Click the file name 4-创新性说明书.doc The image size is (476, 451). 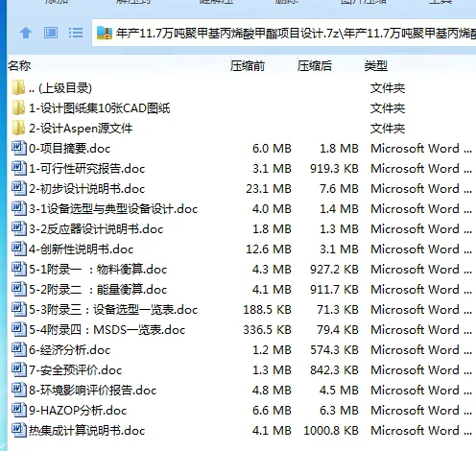(82, 249)
